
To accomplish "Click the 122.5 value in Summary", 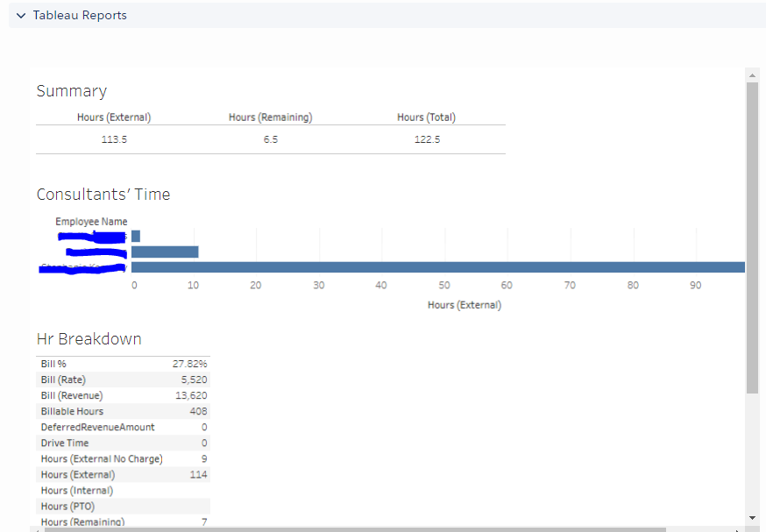I will (x=427, y=139).
